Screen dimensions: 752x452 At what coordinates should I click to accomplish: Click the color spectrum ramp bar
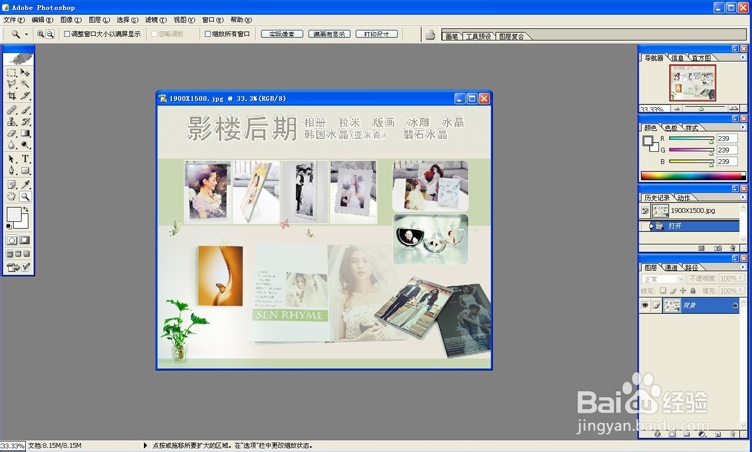click(x=693, y=176)
